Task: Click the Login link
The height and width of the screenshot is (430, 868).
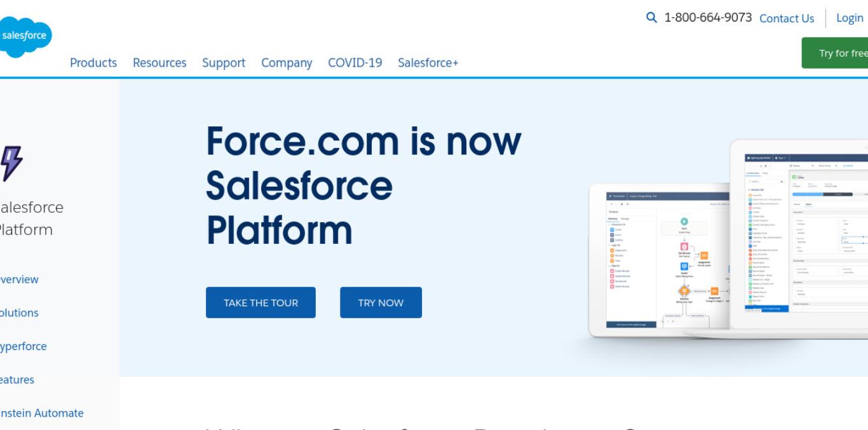Action: tap(850, 18)
